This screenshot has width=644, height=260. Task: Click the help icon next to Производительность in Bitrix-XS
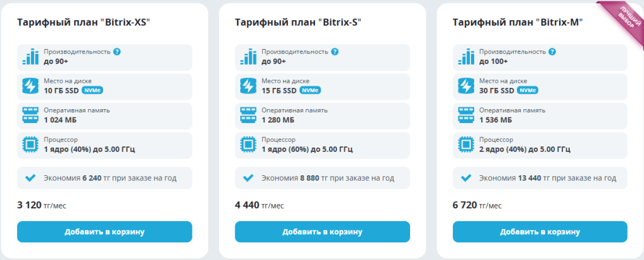coord(117,51)
